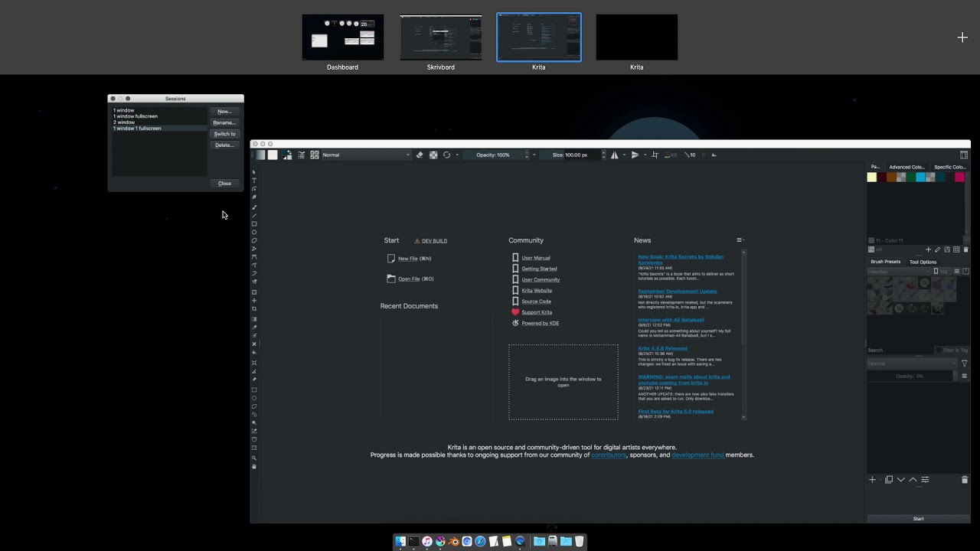Screen dimensions: 980x551
Task: Select the zoom tool in toolbox
Action: 254,458
